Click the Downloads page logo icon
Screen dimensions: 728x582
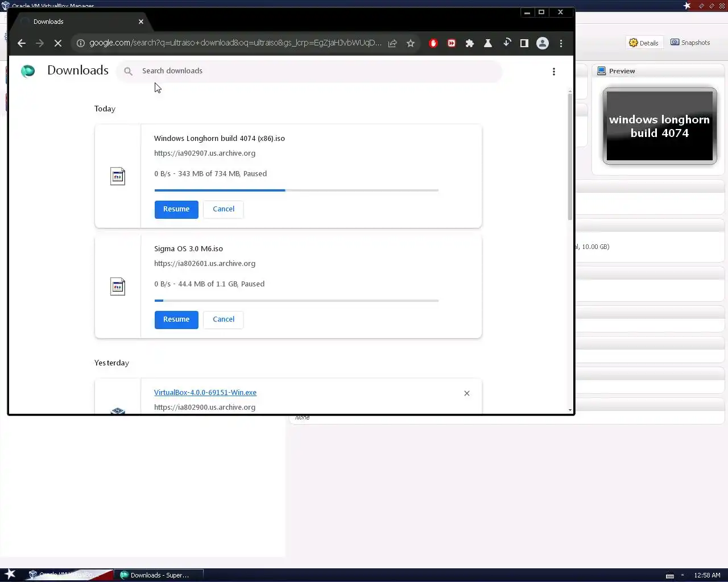(x=28, y=71)
